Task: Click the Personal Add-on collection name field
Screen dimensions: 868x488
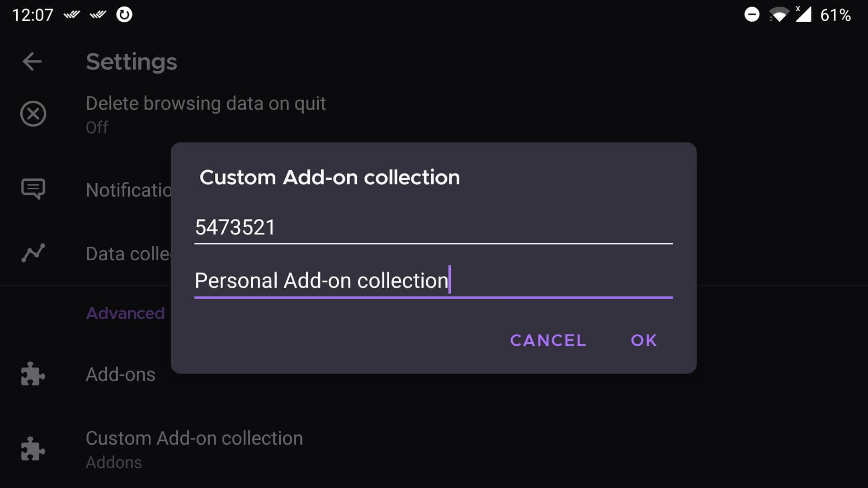Action: (x=433, y=281)
